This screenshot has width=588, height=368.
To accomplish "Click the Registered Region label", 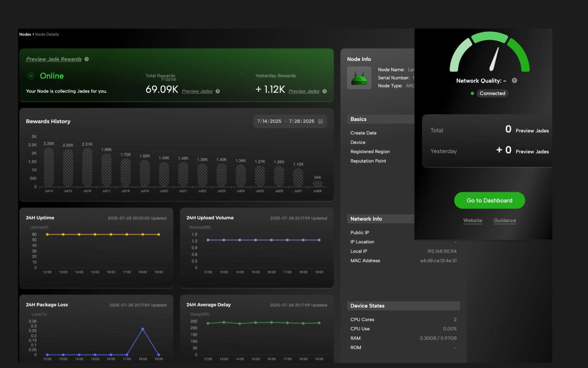I will tap(370, 152).
